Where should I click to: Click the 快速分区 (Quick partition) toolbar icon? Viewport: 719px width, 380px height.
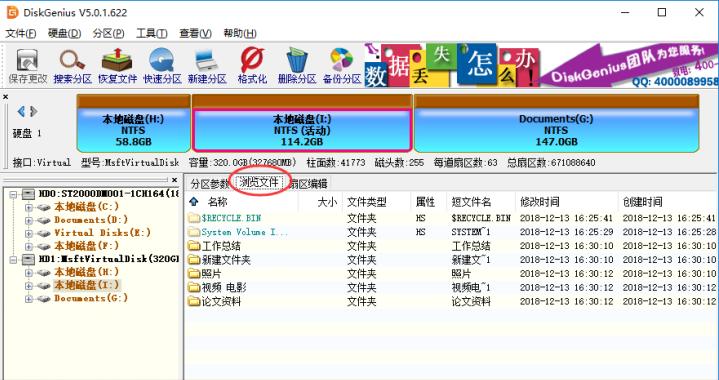(x=162, y=66)
